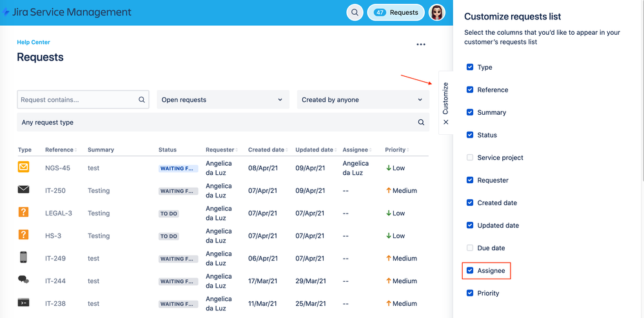This screenshot has width=644, height=318.
Task: Click the Waiting status badge for NGS-45
Action: click(x=179, y=168)
